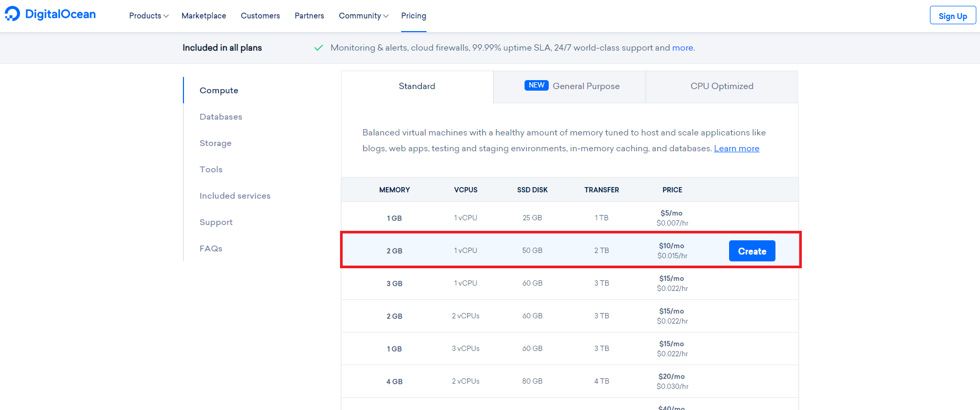Click the SSD DISK column header
This screenshot has width=980, height=410.
532,190
